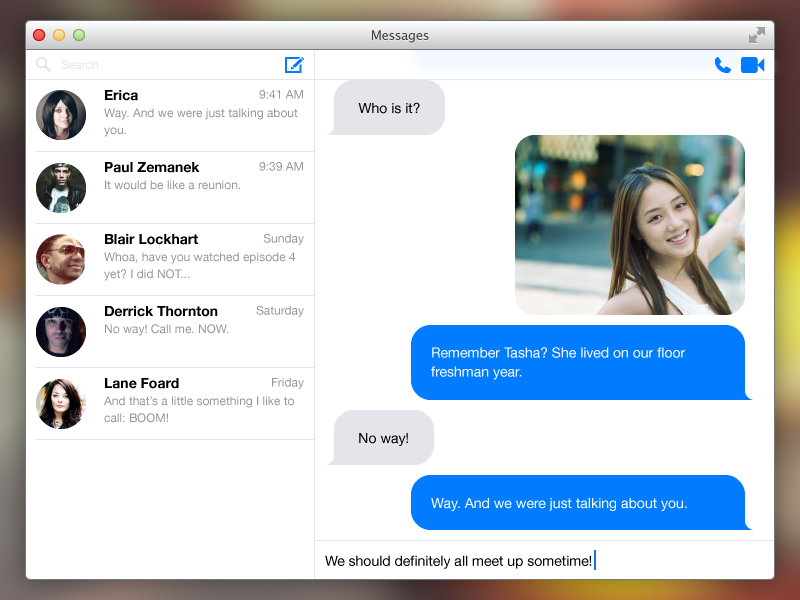Select Derrick Thornton's conversation

tap(200, 331)
